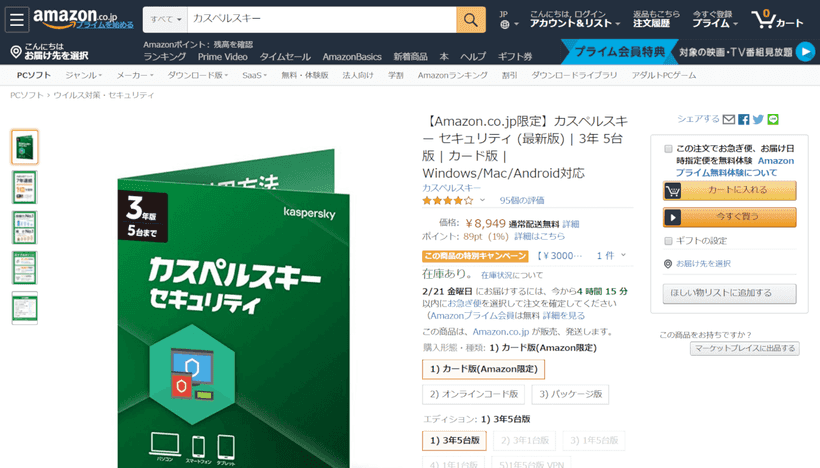Open the すべて search category dropdown
Image resolution: width=820 pixels, height=468 pixels.
click(165, 20)
